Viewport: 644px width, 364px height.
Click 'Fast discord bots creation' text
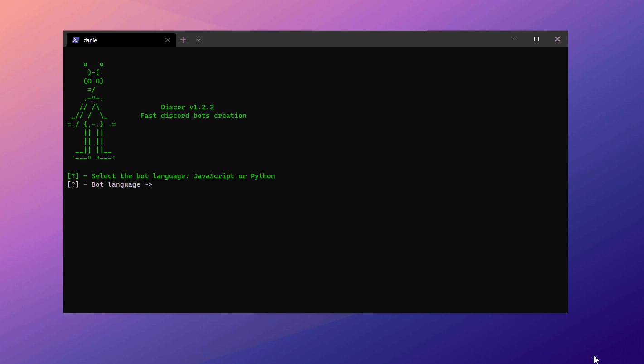click(x=194, y=116)
